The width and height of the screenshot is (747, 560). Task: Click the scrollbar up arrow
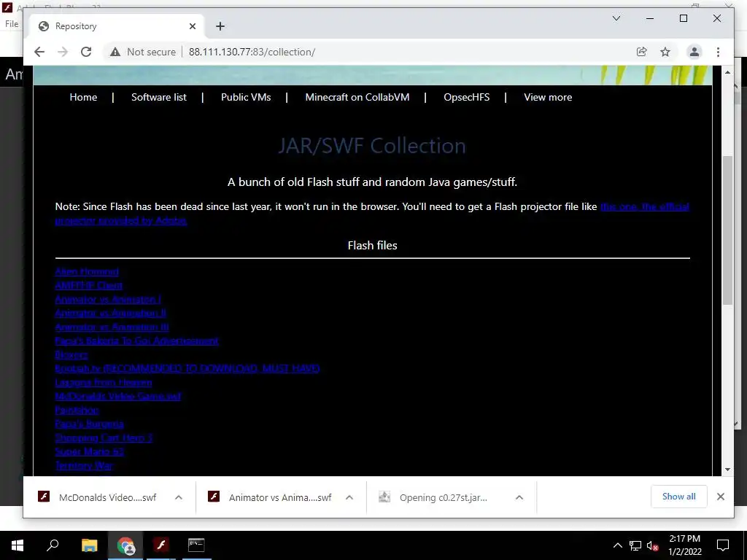coord(727,72)
